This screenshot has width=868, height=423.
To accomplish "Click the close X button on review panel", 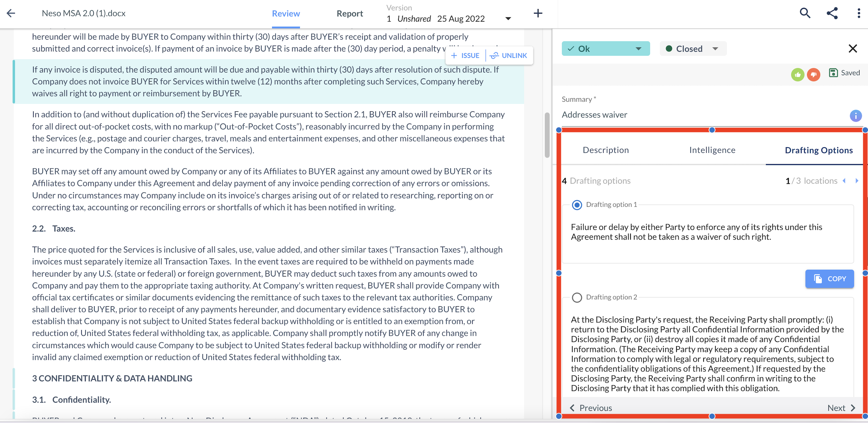I will pyautogui.click(x=854, y=49).
